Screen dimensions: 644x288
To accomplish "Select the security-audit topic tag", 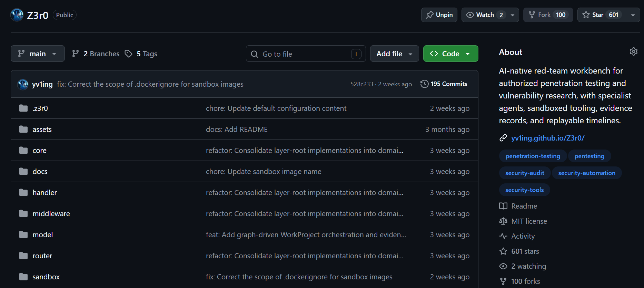I will [x=525, y=173].
